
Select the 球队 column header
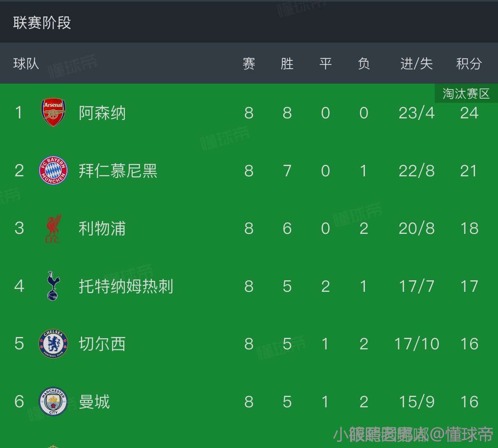pos(26,64)
